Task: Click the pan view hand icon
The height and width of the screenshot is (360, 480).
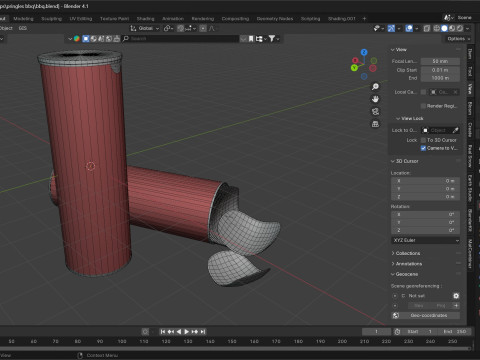Action: pyautogui.click(x=375, y=99)
